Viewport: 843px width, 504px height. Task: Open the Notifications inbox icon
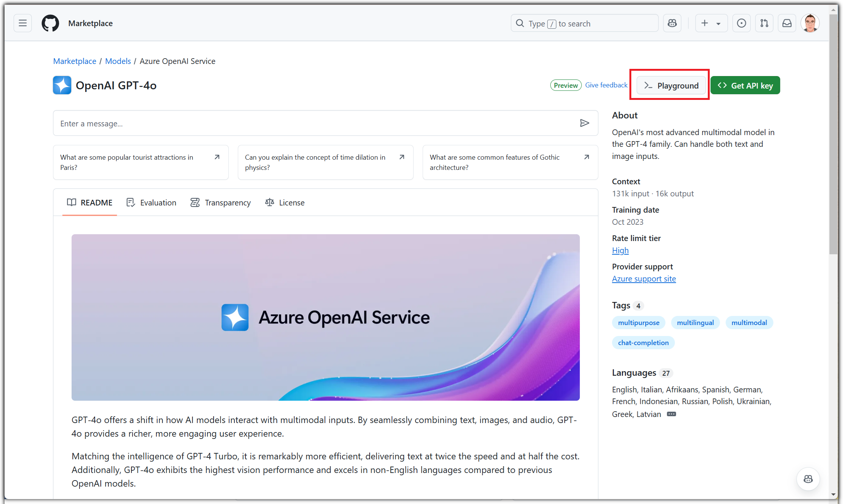point(787,23)
